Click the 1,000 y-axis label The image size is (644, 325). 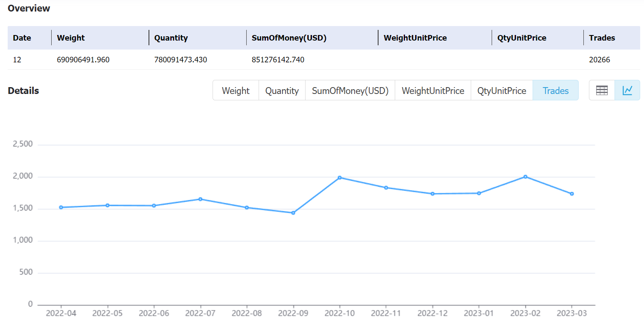tap(23, 240)
